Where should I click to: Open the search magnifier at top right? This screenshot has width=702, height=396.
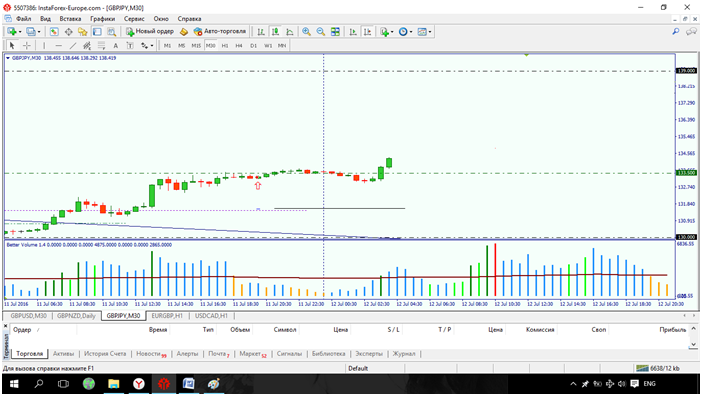pyautogui.click(x=676, y=32)
